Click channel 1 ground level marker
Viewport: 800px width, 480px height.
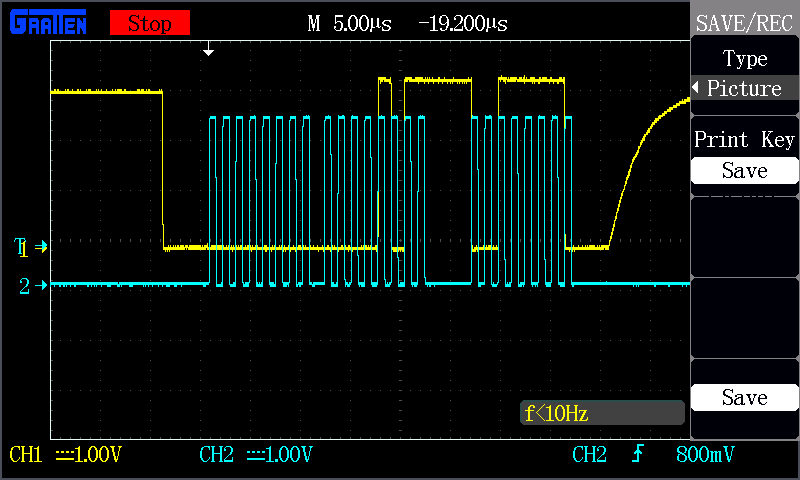coord(32,249)
